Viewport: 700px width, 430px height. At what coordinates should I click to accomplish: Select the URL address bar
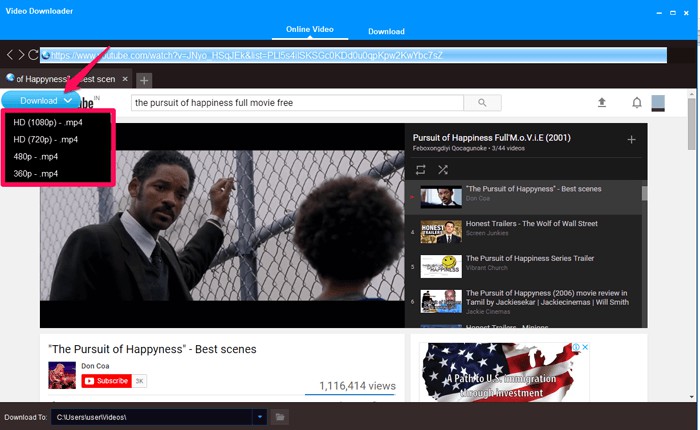353,55
